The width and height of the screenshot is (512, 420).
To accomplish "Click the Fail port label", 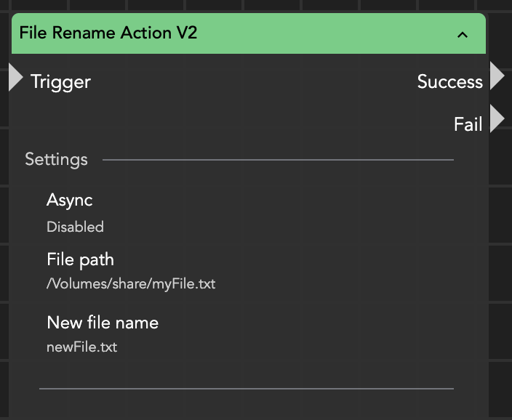I will coord(468,124).
